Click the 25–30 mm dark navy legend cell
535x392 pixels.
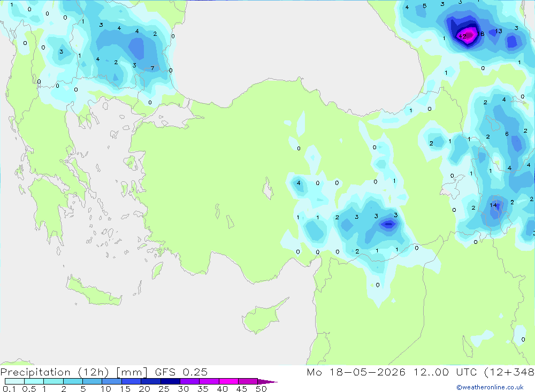(170, 381)
